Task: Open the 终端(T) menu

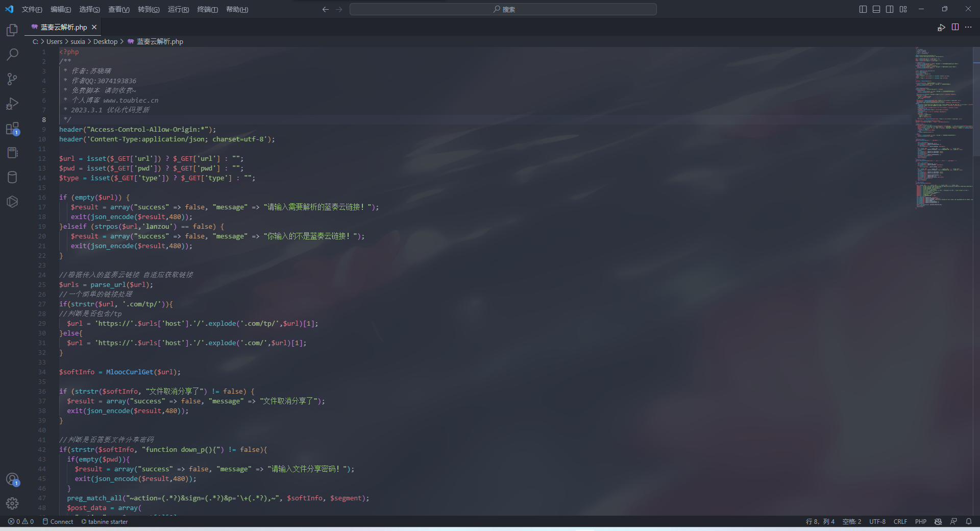Action: point(207,9)
